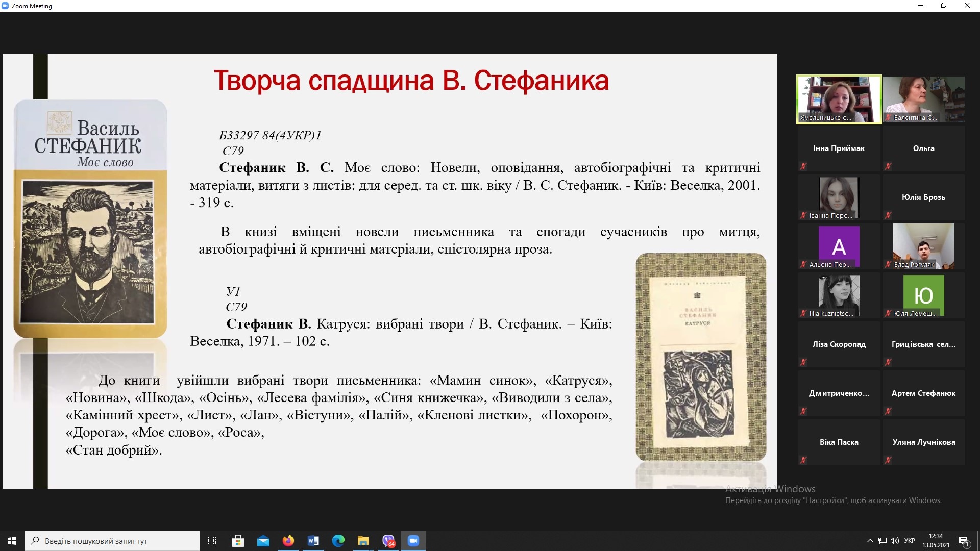Click the Катруся book cover image

[x=700, y=357]
